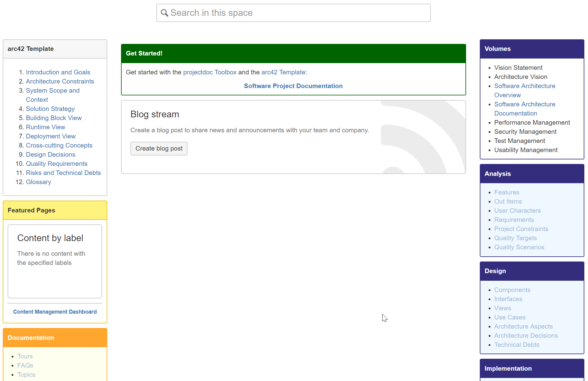Image resolution: width=588 pixels, height=381 pixels.
Task: Navigate to Cross-cutting Concepts
Action: click(59, 145)
